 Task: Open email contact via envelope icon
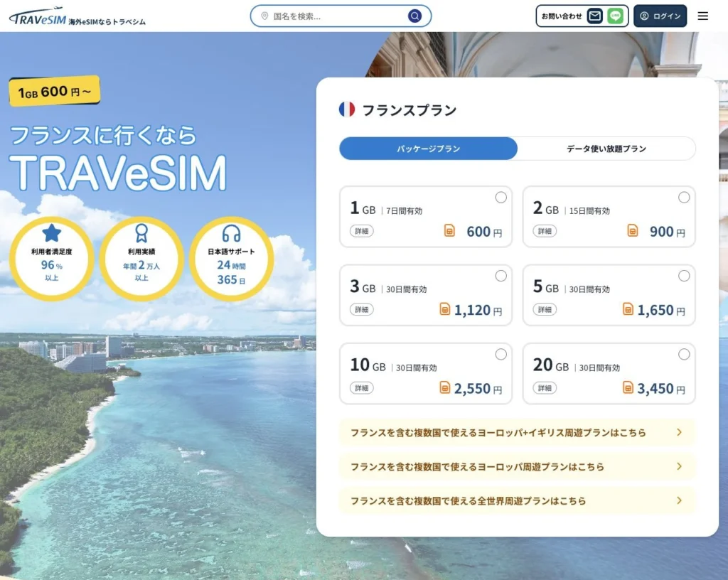(595, 16)
